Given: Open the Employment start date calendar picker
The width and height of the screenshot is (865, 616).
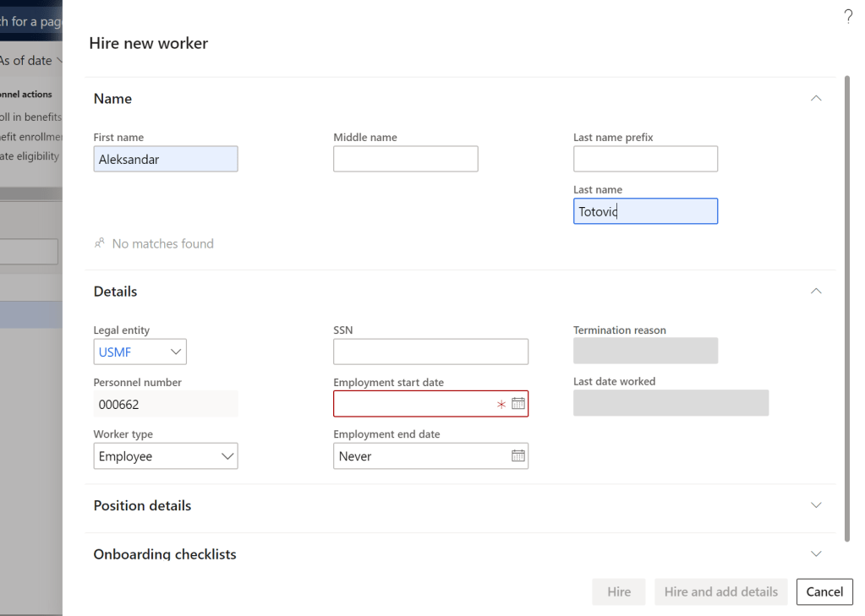Looking at the screenshot, I should (x=518, y=404).
